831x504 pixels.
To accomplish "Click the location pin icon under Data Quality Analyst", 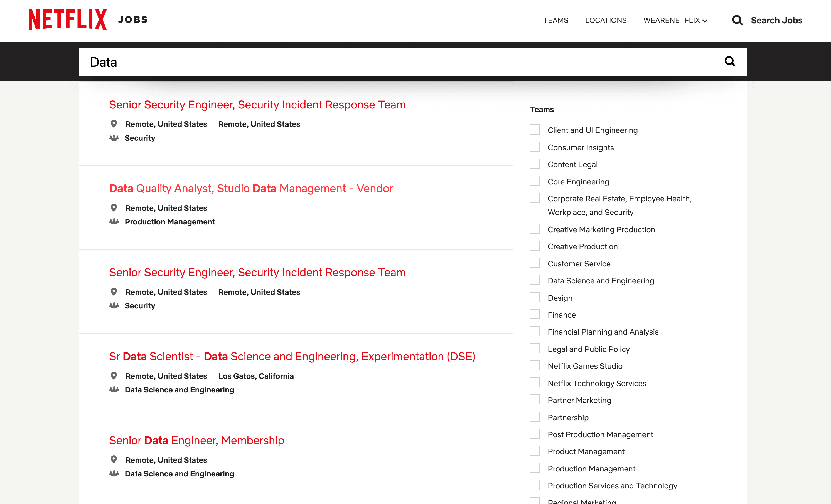I will click(x=114, y=208).
